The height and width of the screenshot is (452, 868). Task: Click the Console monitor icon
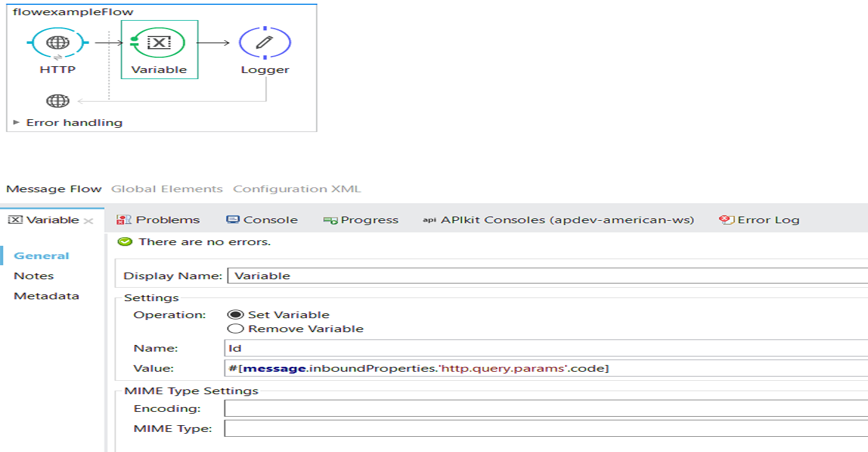[x=233, y=220]
